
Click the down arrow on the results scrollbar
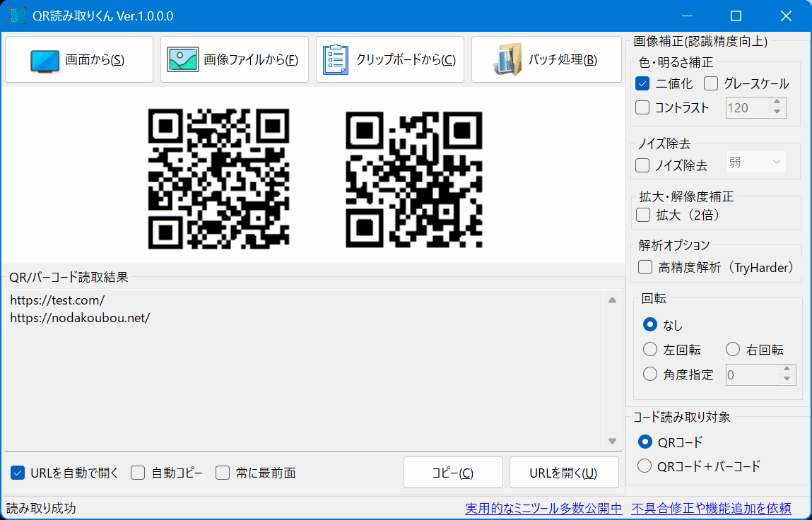(612, 442)
